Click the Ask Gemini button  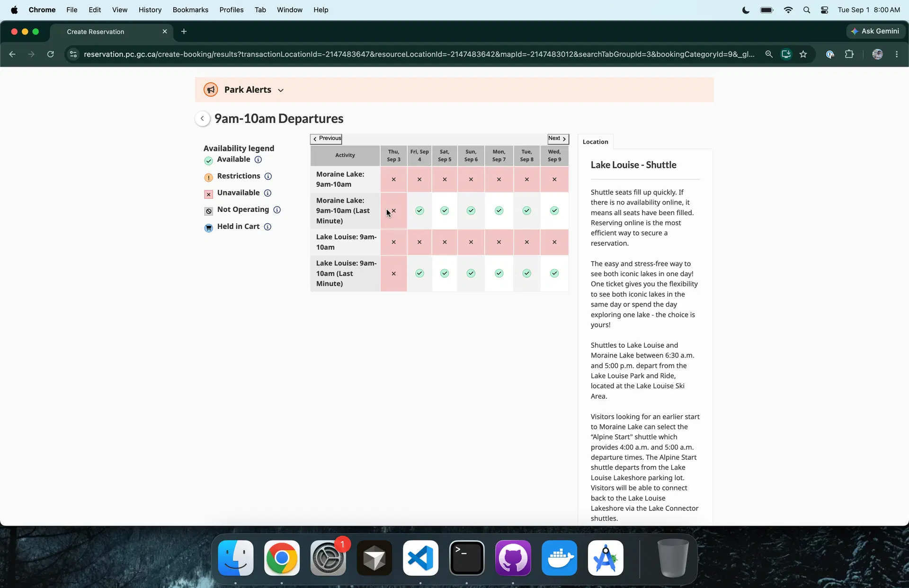pos(875,31)
